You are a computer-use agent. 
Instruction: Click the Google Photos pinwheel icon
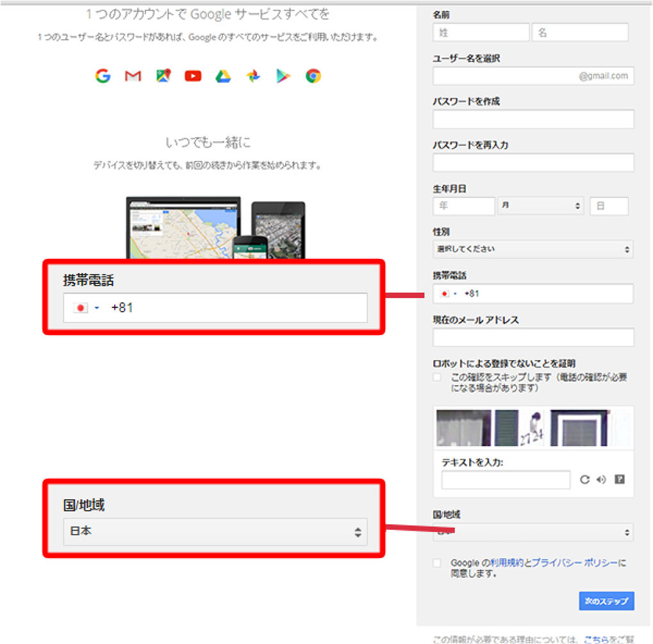[x=253, y=76]
